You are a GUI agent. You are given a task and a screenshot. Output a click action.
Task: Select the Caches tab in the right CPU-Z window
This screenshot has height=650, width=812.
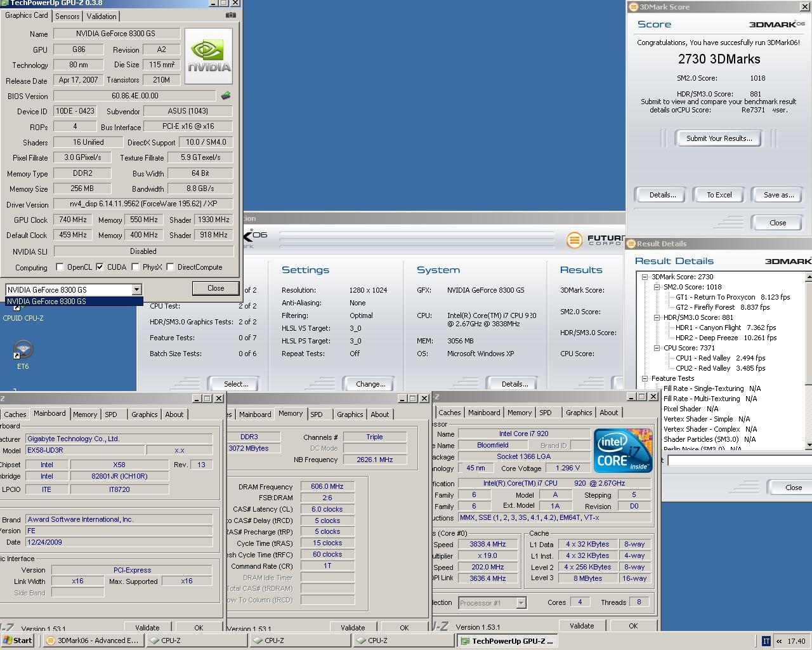point(450,413)
